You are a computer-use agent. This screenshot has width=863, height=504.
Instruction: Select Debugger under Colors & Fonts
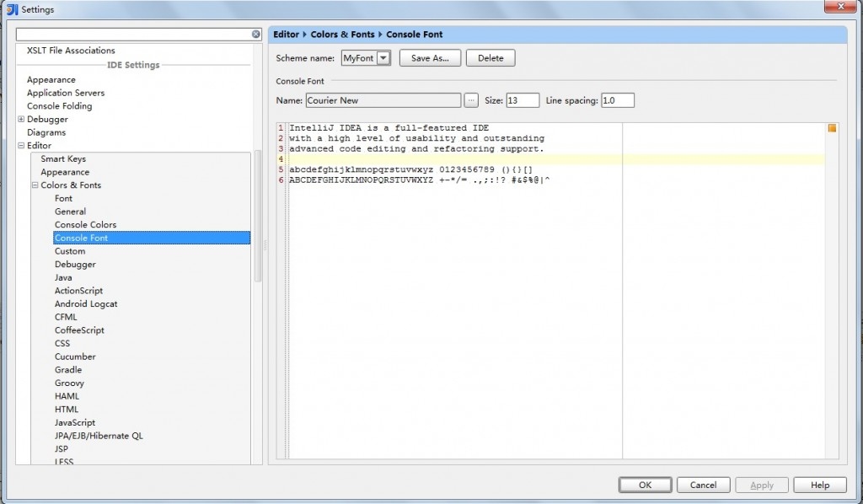(75, 265)
